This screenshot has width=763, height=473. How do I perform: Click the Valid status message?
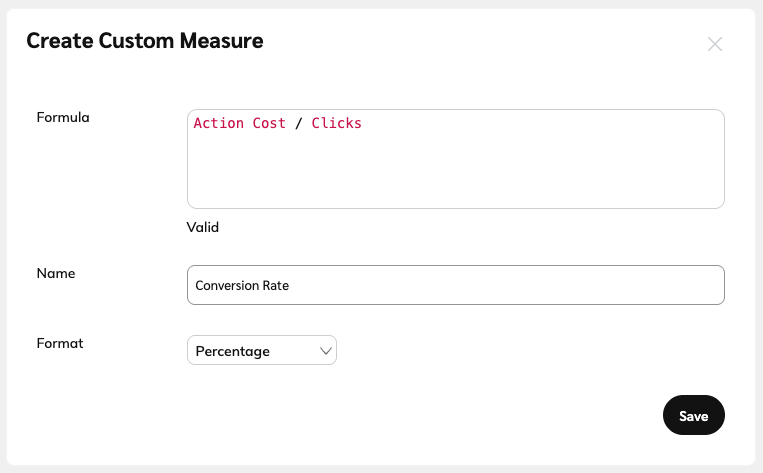pyautogui.click(x=203, y=227)
